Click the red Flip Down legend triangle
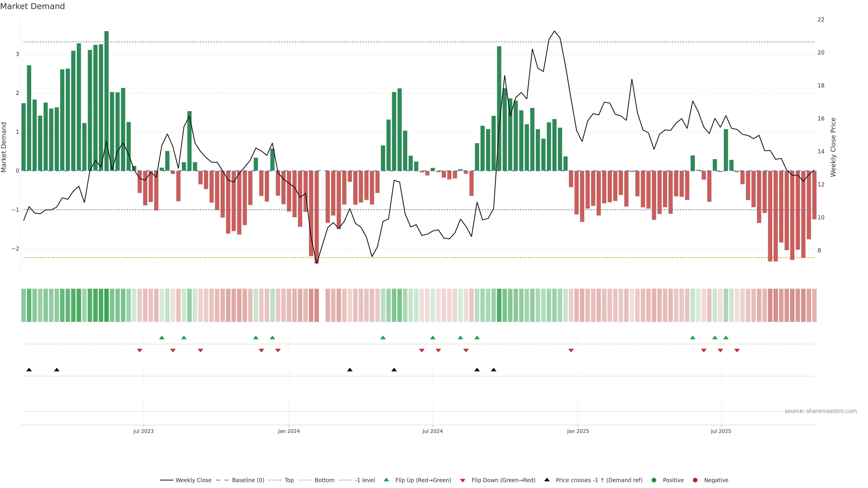868x488 pixels. pos(463,480)
